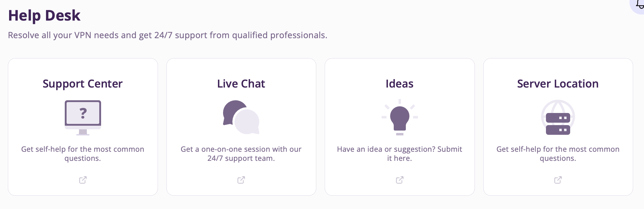Click the Server Location globe server icon
The height and width of the screenshot is (209, 644).
(558, 118)
